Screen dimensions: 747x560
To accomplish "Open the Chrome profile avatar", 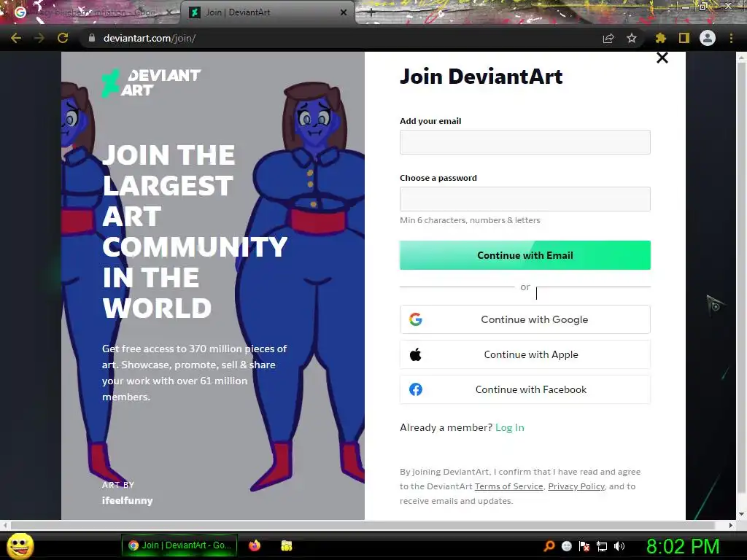I will [x=708, y=38].
